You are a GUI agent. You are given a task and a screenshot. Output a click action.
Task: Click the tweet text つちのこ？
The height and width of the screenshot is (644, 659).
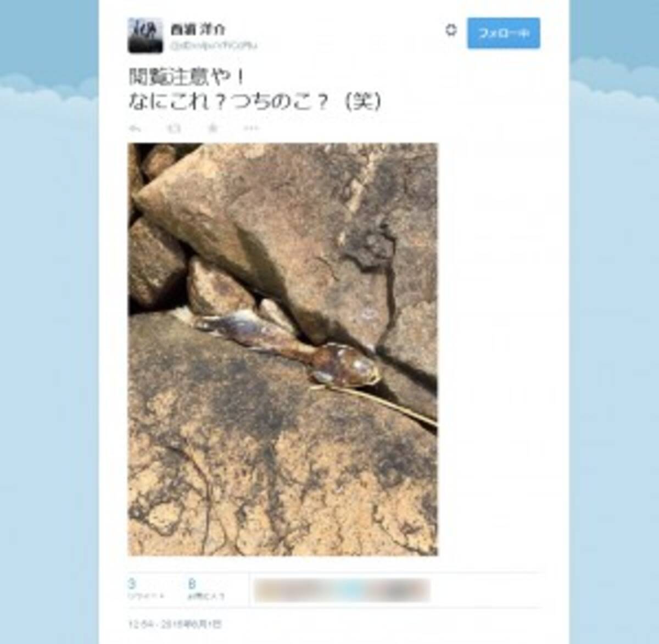280,102
